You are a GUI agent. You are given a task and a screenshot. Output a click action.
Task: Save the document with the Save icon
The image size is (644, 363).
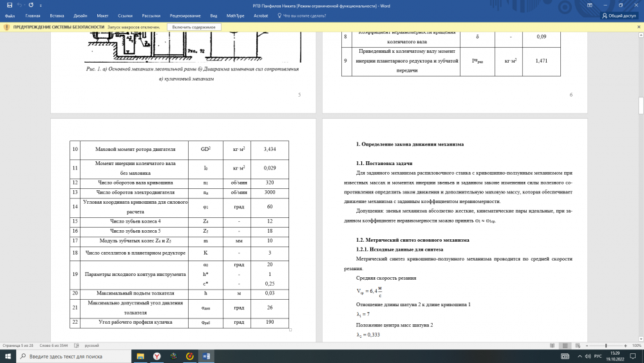click(10, 5)
